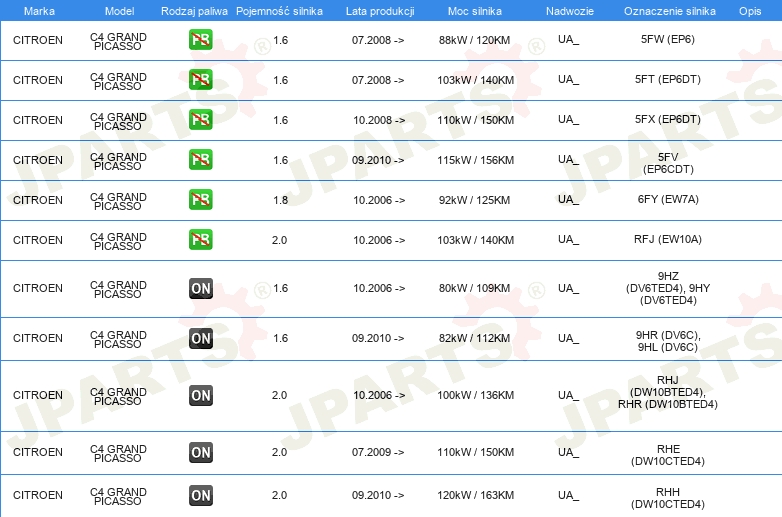Click the Oznaczenie silnika column header

pyautogui.click(x=670, y=11)
